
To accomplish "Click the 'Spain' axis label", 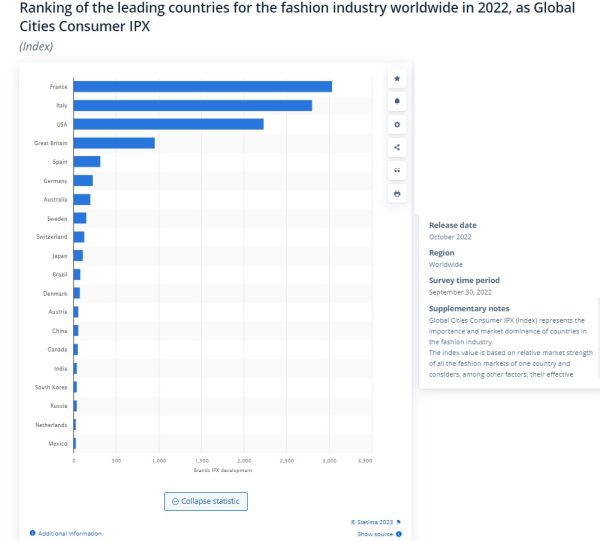I will click(60, 162).
